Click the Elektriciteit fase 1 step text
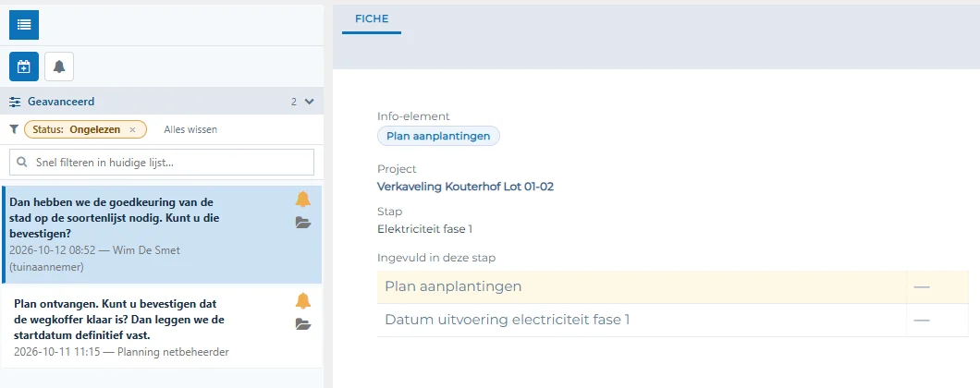980x388 pixels. pyautogui.click(x=425, y=229)
